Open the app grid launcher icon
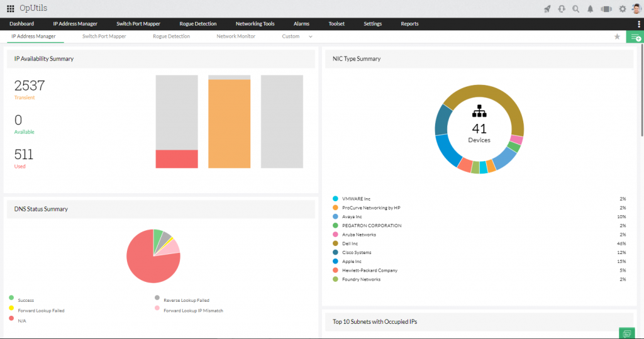This screenshot has height=339, width=644. click(10, 9)
